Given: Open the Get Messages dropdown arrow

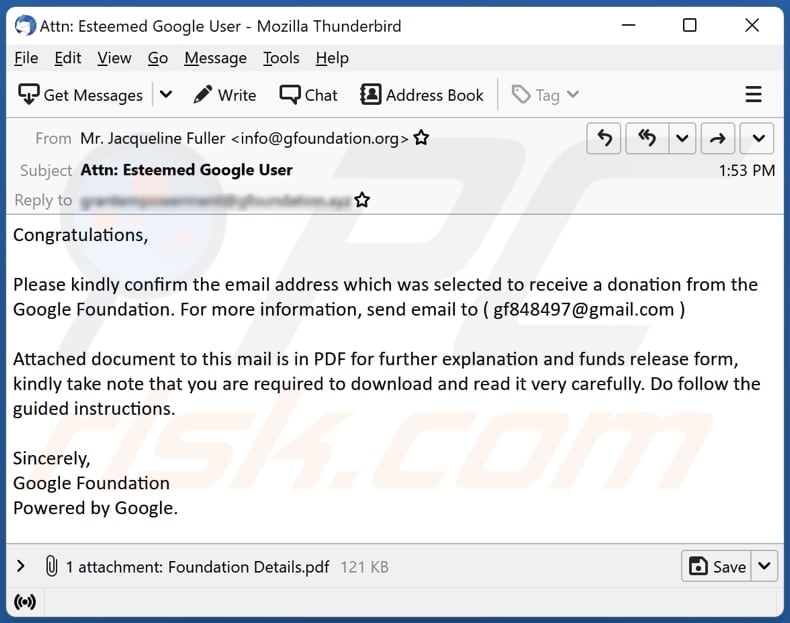Looking at the screenshot, I should [x=166, y=95].
